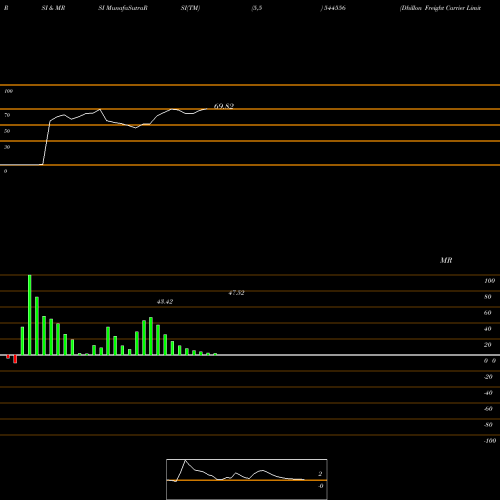Click the longest red negative MR bar

click(x=15, y=359)
